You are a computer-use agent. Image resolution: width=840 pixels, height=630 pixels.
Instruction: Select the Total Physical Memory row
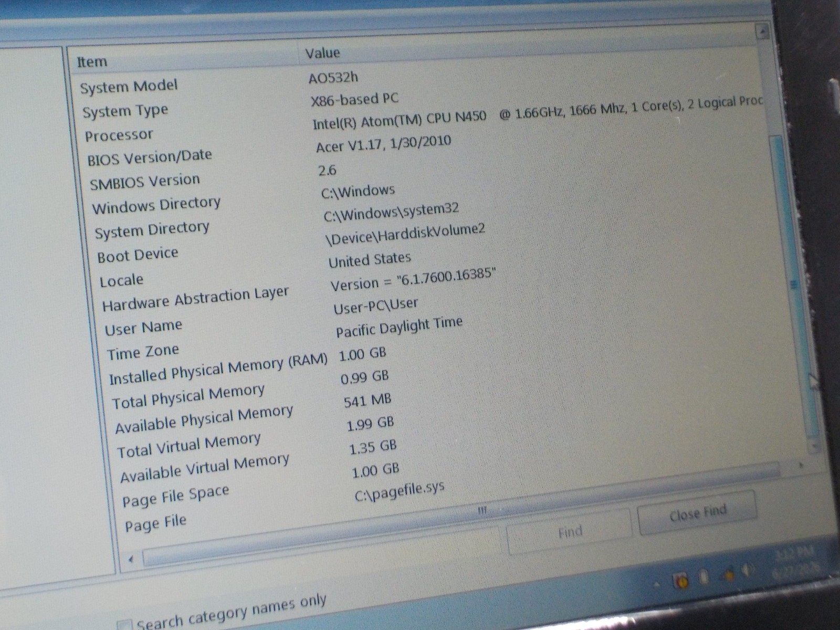pos(188,397)
